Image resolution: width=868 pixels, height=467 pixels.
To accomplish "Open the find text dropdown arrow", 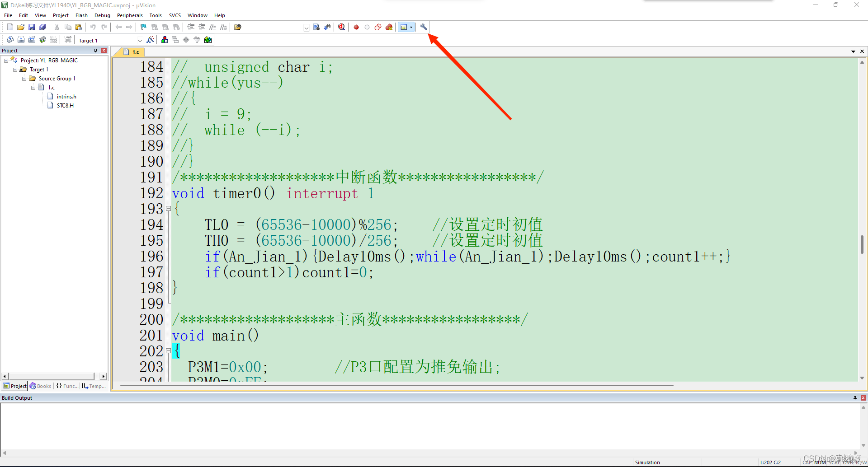I will coord(306,28).
